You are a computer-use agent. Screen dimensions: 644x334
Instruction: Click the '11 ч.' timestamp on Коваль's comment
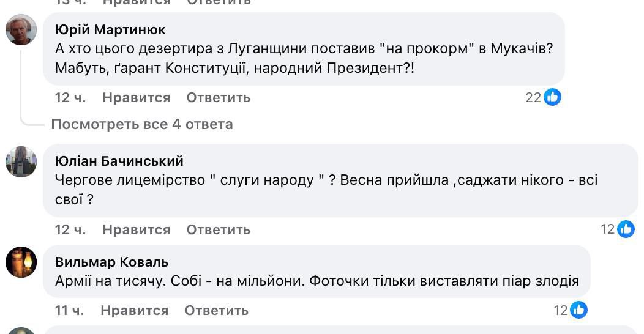[x=70, y=310]
